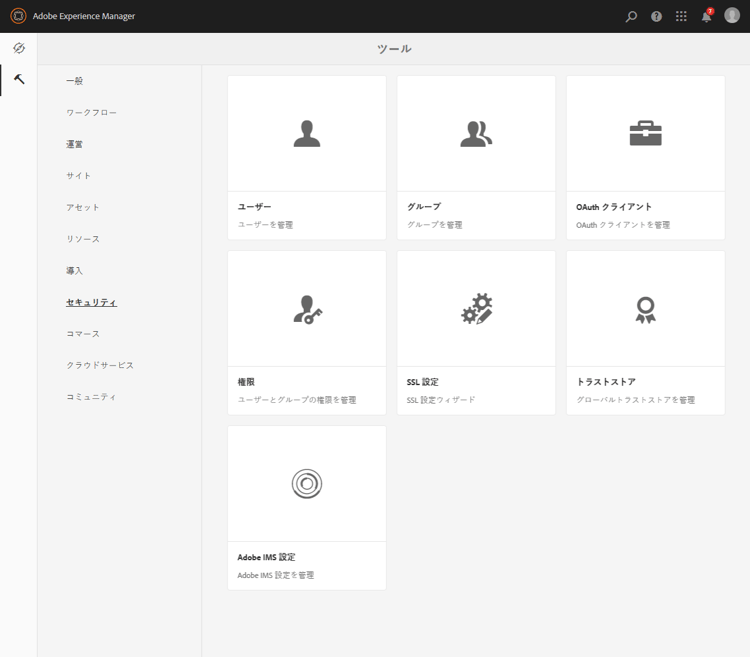Select the セキュリティ category
Image resolution: width=750 pixels, height=657 pixels.
pyautogui.click(x=91, y=302)
